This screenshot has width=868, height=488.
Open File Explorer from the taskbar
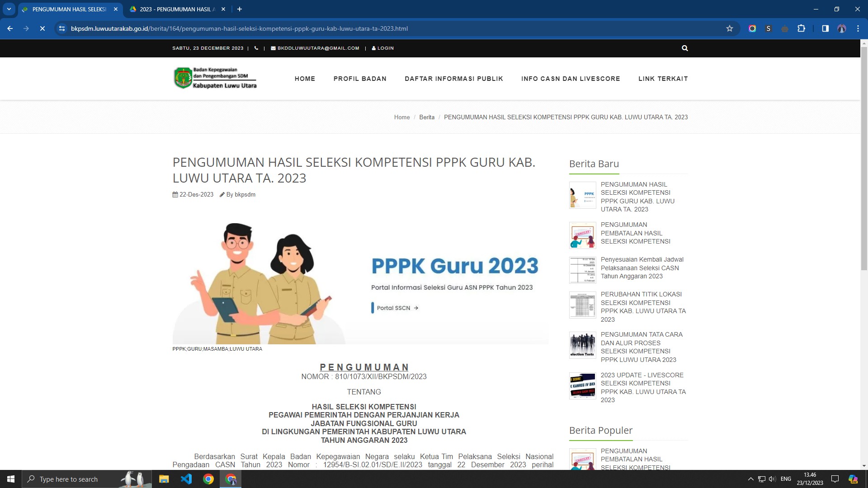pos(164,479)
